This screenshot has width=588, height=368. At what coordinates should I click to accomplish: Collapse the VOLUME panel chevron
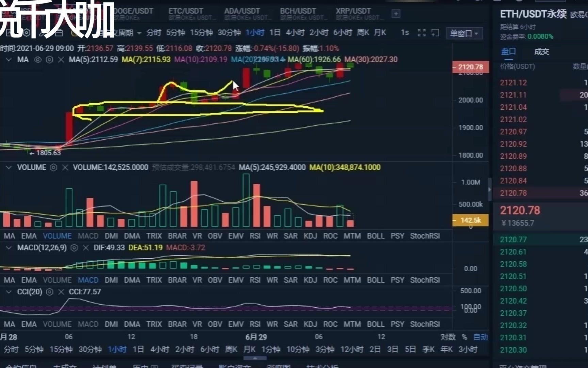[9, 167]
